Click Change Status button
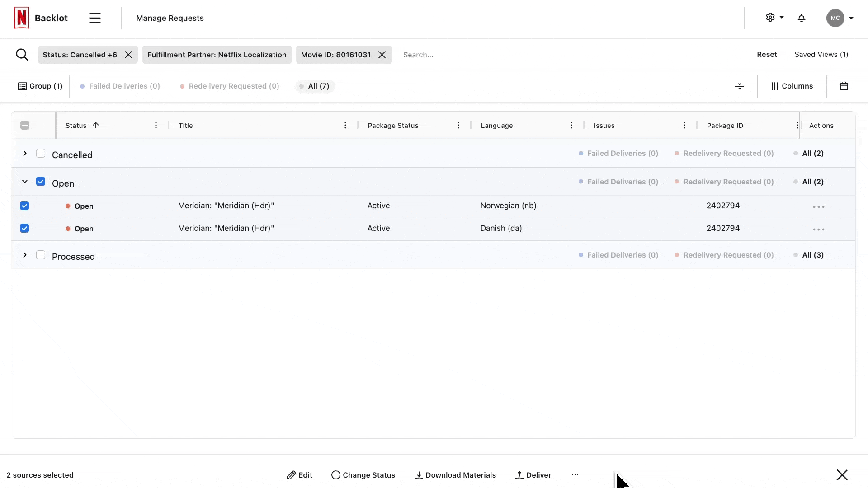This screenshot has width=868, height=488. [x=363, y=475]
